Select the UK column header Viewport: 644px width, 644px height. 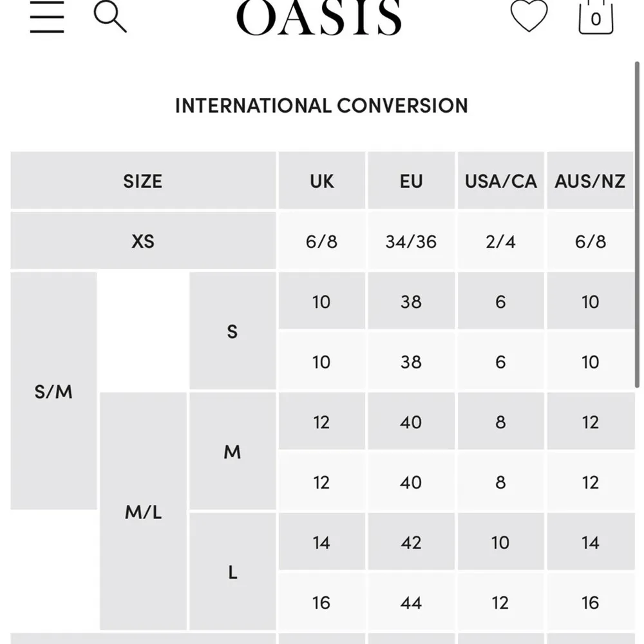321,181
